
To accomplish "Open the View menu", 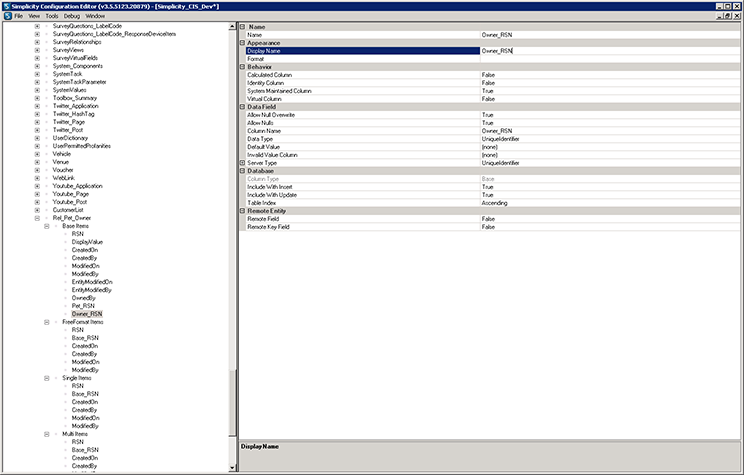I will [x=34, y=16].
